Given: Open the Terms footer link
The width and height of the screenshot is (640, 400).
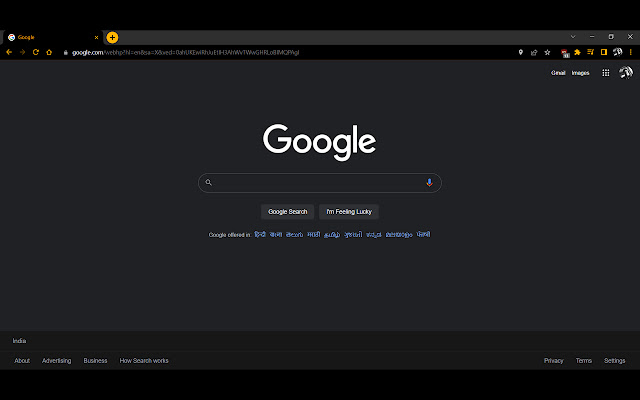Looking at the screenshot, I should [x=584, y=361].
